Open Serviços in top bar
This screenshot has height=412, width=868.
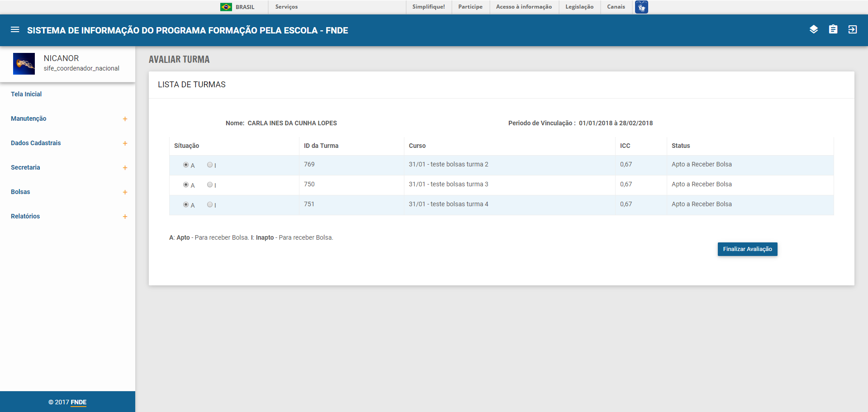click(286, 7)
